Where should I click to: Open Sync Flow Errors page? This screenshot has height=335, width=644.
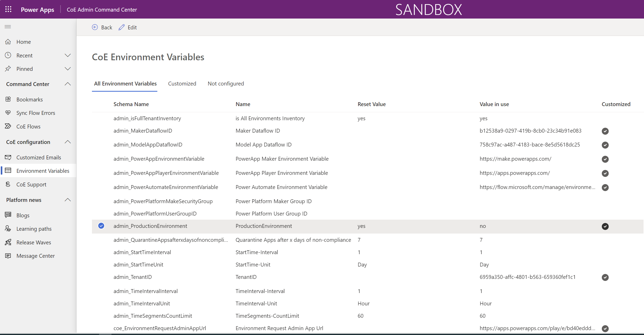(36, 113)
